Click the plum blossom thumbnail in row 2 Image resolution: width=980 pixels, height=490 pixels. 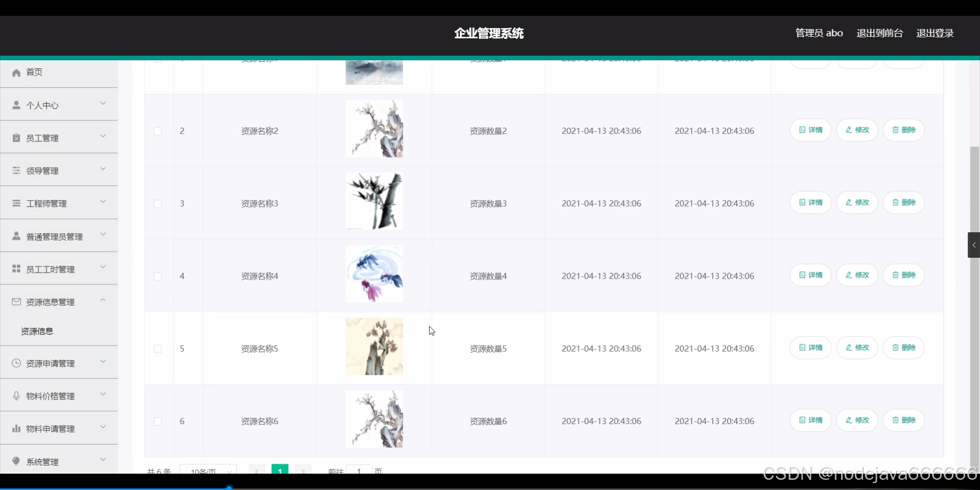tap(374, 129)
